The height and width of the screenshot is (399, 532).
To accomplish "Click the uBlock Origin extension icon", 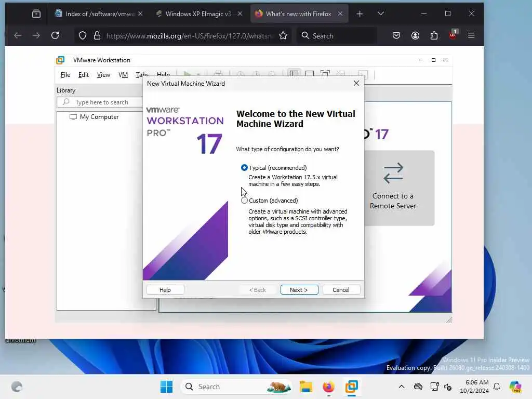I will [453, 35].
